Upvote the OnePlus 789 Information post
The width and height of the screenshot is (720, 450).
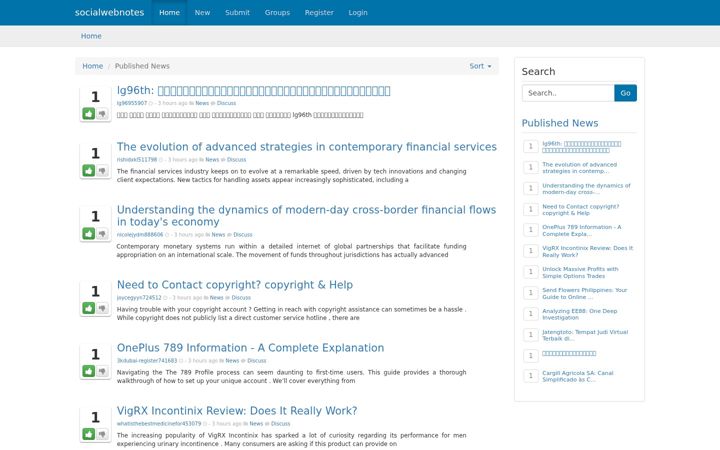89,371
